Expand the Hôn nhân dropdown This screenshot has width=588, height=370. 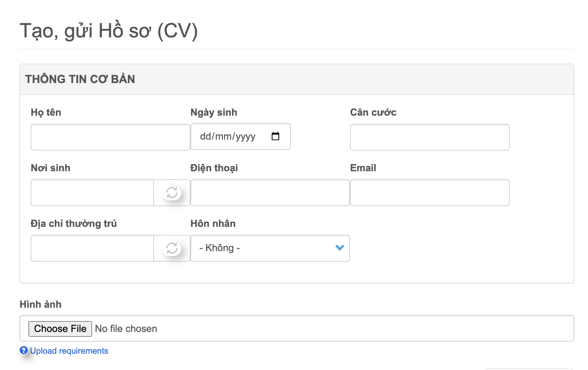pos(270,248)
